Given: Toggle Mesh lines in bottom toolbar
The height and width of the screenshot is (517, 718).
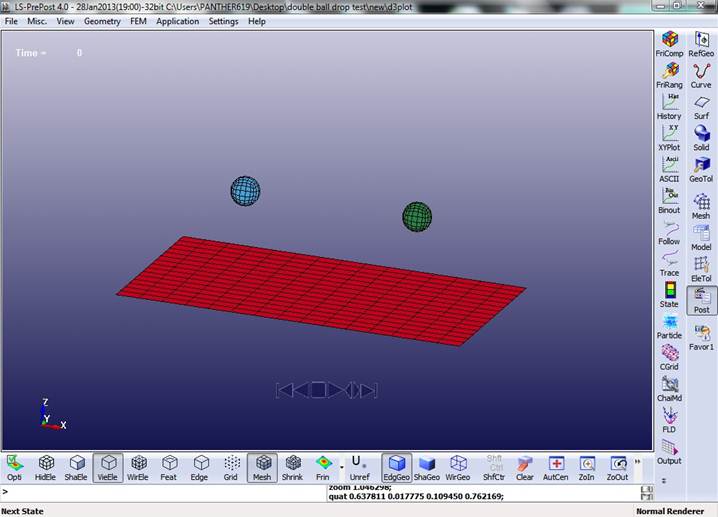Looking at the screenshot, I should [262, 468].
